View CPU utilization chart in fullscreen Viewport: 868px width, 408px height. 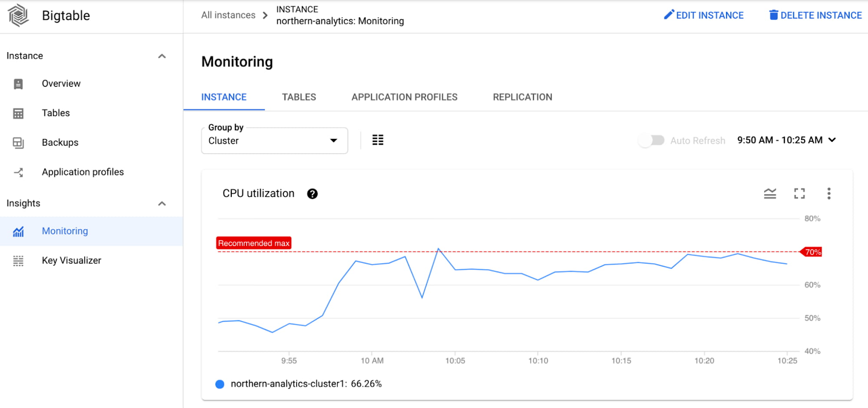(800, 194)
